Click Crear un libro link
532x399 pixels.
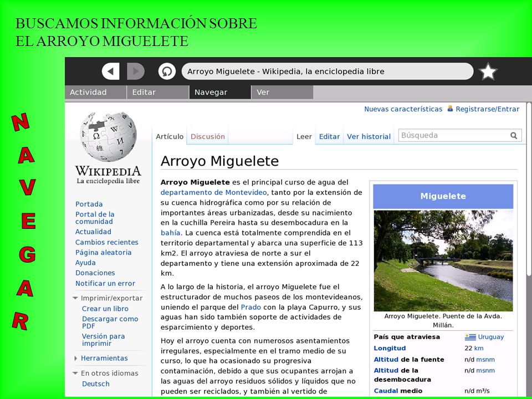click(x=105, y=309)
